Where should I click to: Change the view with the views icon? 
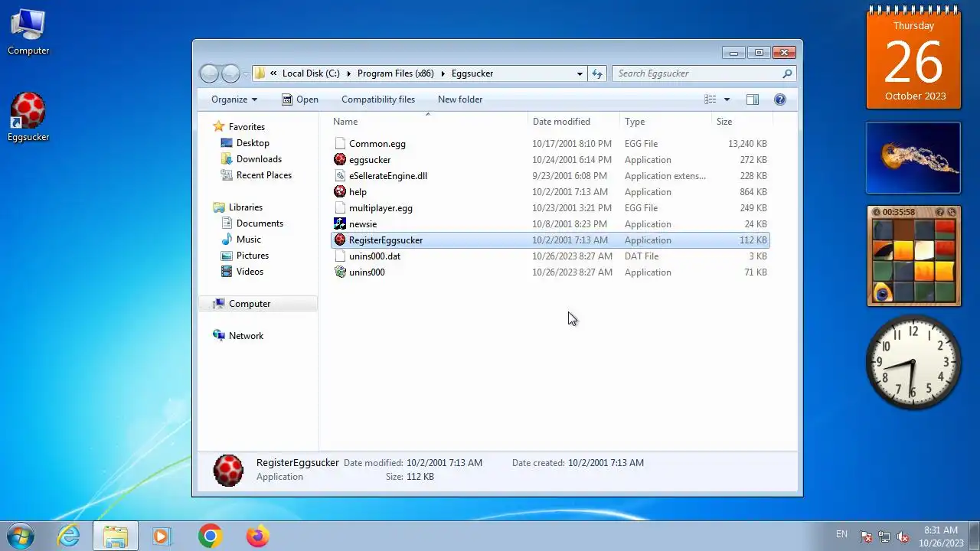[710, 99]
